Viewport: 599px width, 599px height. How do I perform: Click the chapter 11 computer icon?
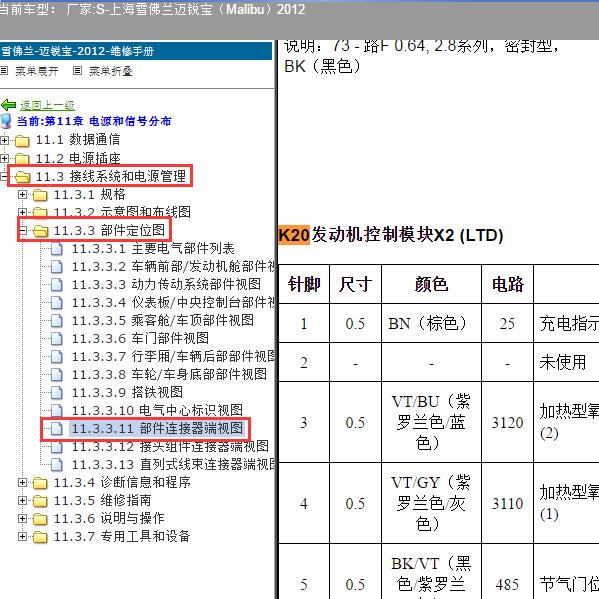6,121
